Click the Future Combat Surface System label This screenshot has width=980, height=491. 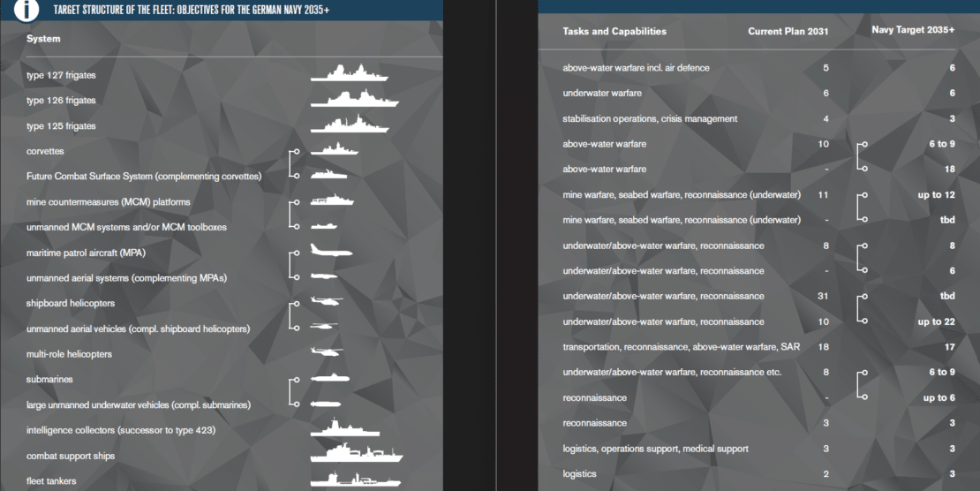[x=144, y=176]
